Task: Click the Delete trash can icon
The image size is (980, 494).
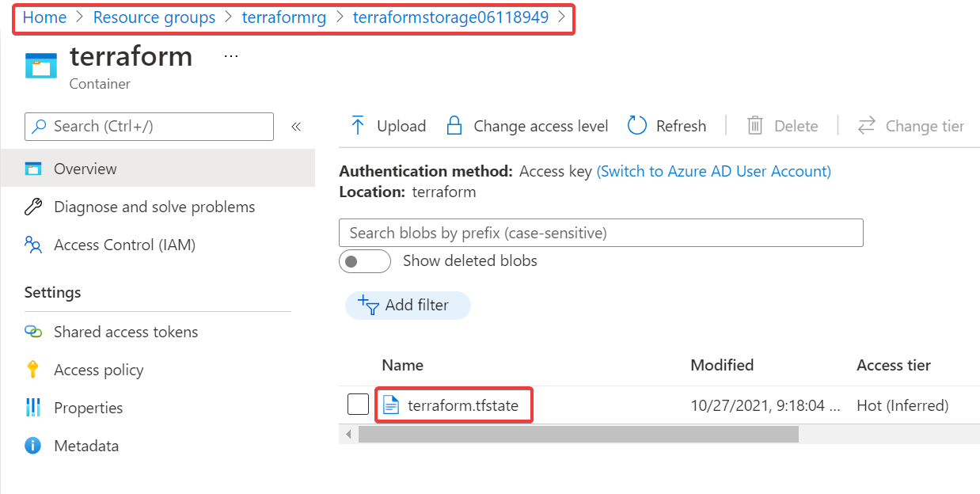Action: (755, 126)
